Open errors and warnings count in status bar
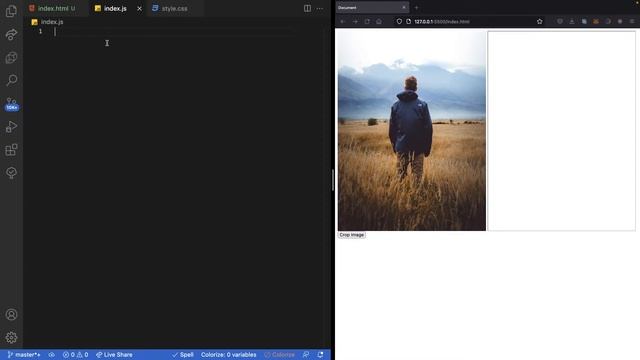This screenshot has height=360, width=640. pos(76,355)
